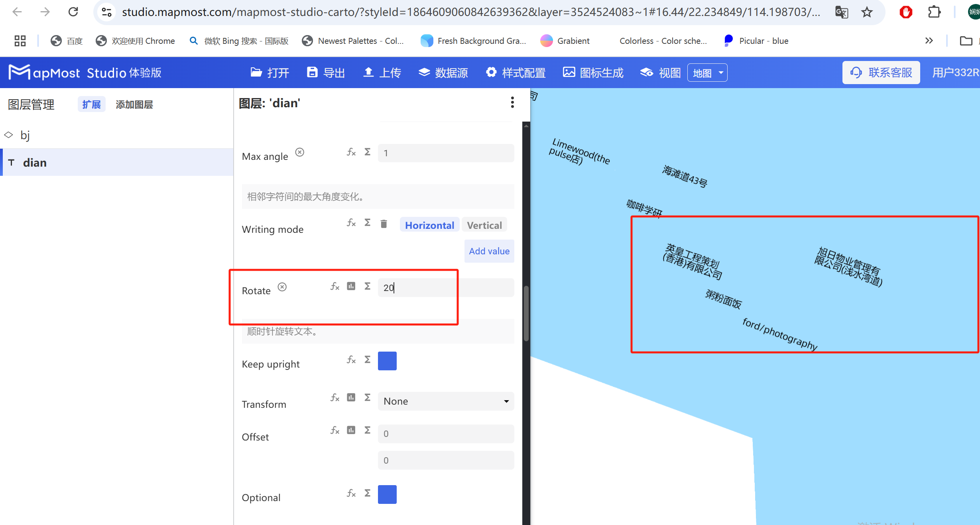Image resolution: width=980 pixels, height=525 pixels.
Task: Open the three-dot menu for layer dian
Action: [512, 102]
